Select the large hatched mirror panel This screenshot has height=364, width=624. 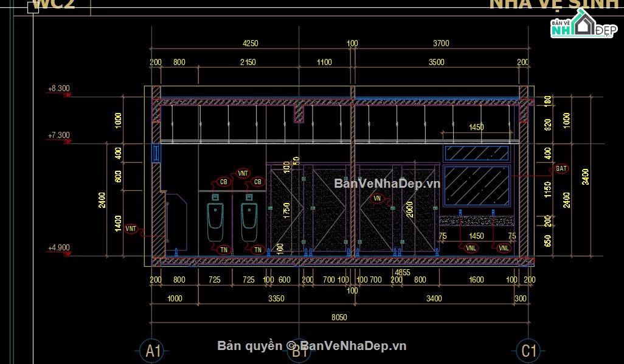point(477,186)
